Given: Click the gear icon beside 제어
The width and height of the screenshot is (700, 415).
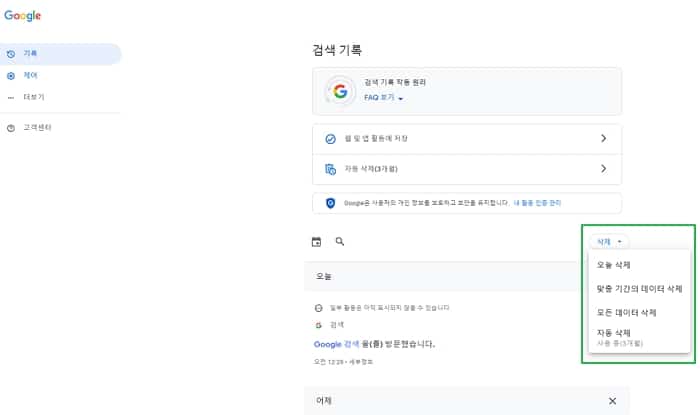Looking at the screenshot, I should tap(11, 76).
